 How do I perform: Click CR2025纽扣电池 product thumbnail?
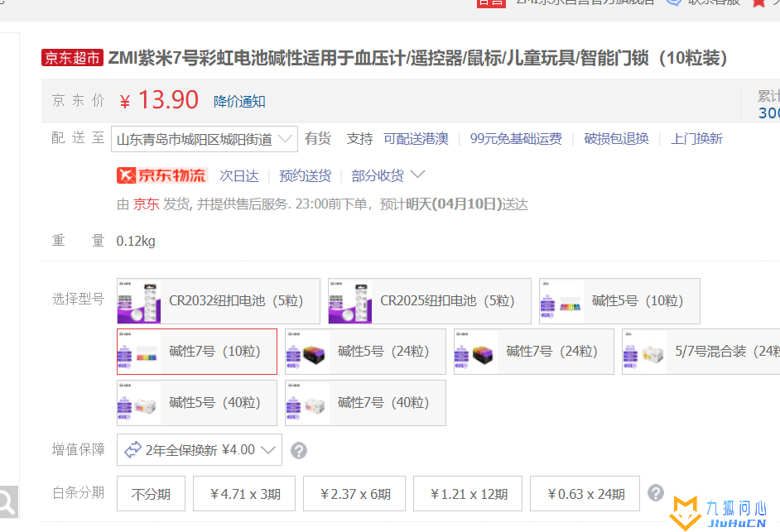[350, 301]
